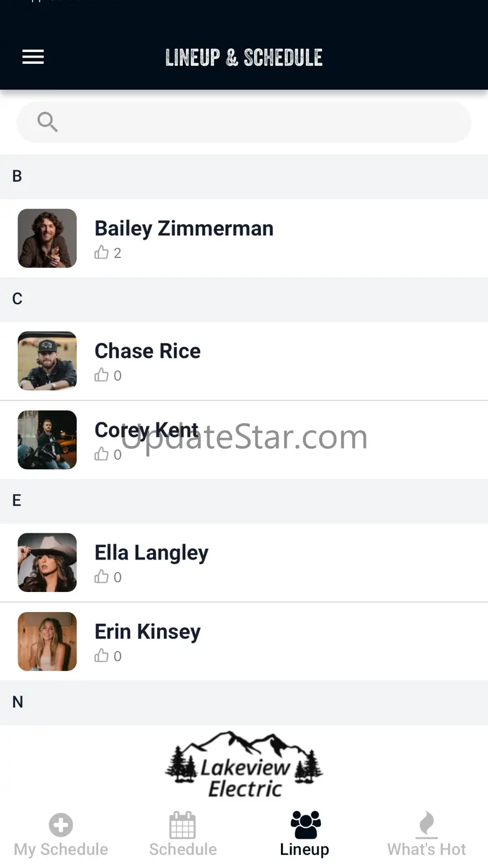The image size is (488, 868).
Task: Open Erin Kinsey's profile photo
Action: pos(47,641)
